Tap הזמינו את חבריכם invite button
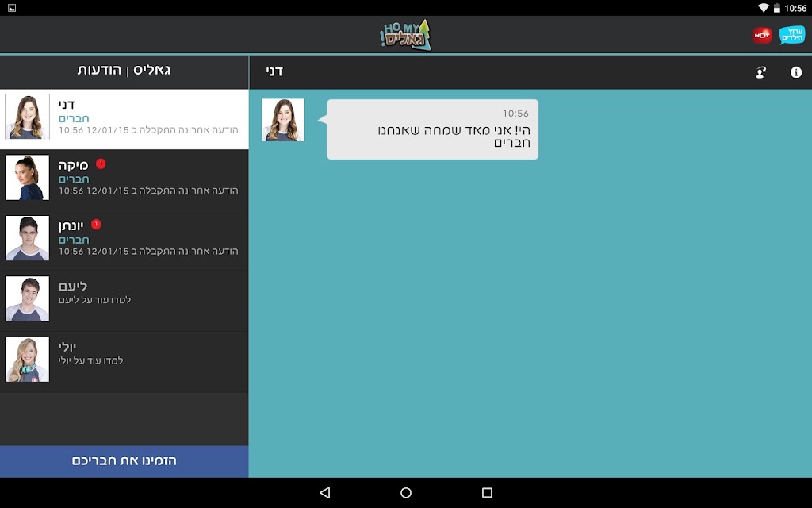Viewport: 812px width, 508px height. pyautogui.click(x=124, y=461)
